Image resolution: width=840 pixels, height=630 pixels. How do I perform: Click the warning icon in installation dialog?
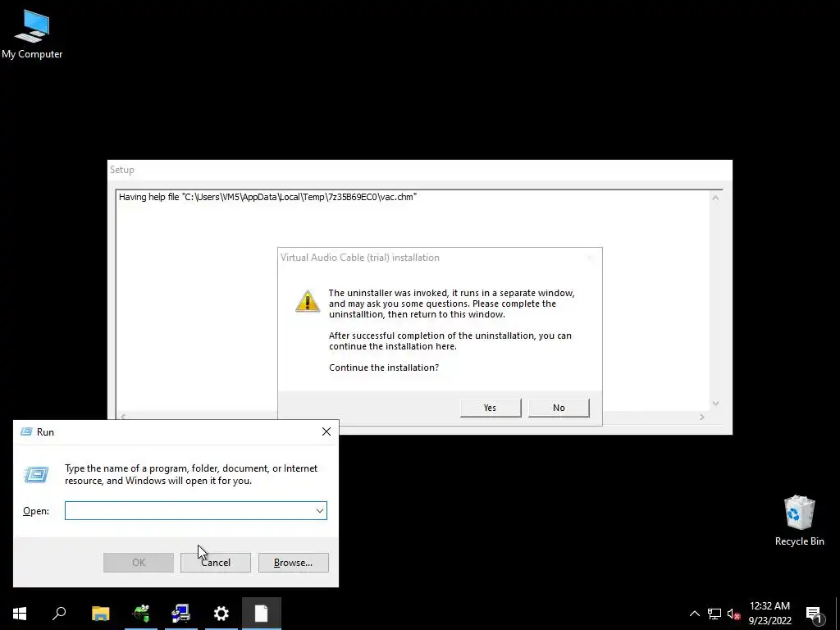[308, 301]
